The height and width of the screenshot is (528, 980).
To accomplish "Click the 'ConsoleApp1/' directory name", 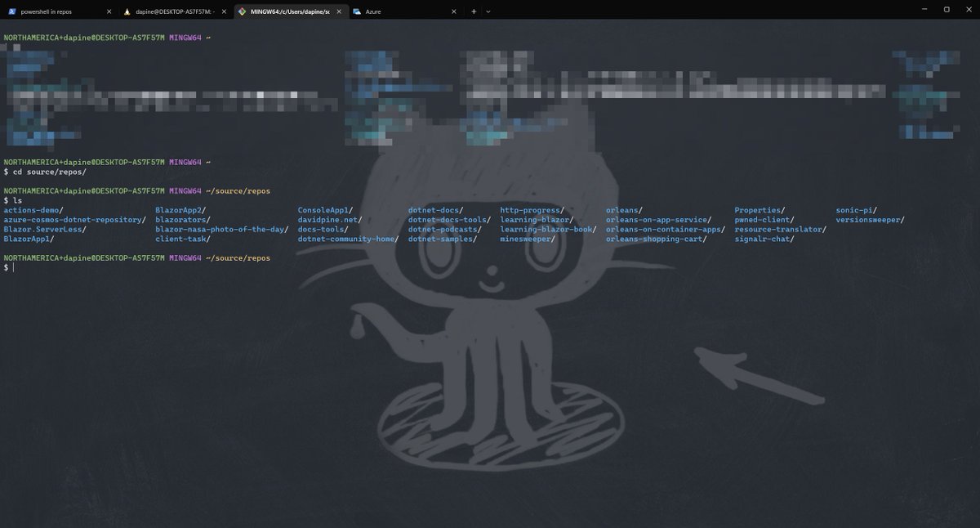I will [325, 210].
